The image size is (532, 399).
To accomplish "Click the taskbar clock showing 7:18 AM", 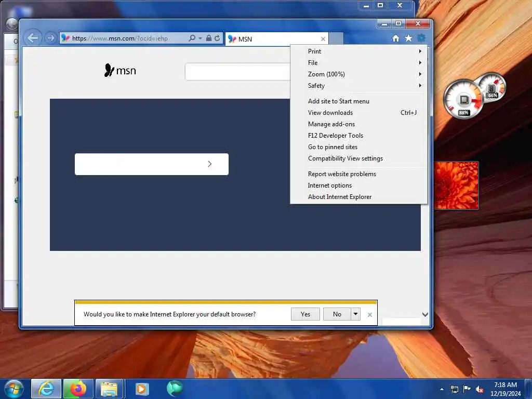I will [x=506, y=389].
